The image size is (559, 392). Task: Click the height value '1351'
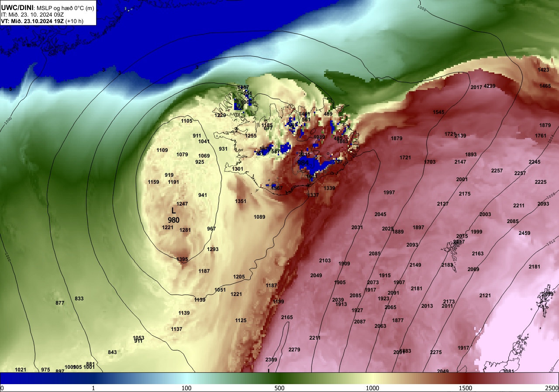(241, 201)
